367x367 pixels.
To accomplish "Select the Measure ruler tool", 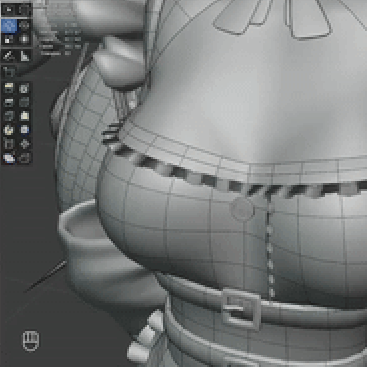I will tap(24, 56).
